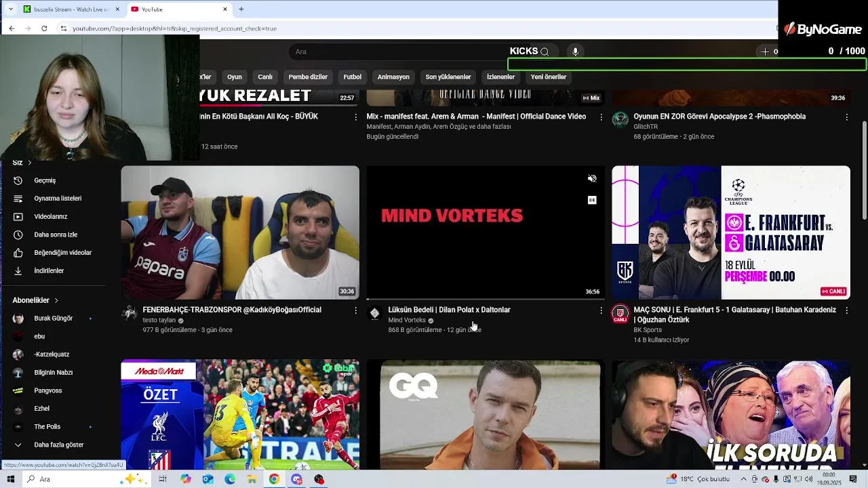Select the Son yüklenenler filter chip
Screen dimensions: 868x488
(x=448, y=77)
